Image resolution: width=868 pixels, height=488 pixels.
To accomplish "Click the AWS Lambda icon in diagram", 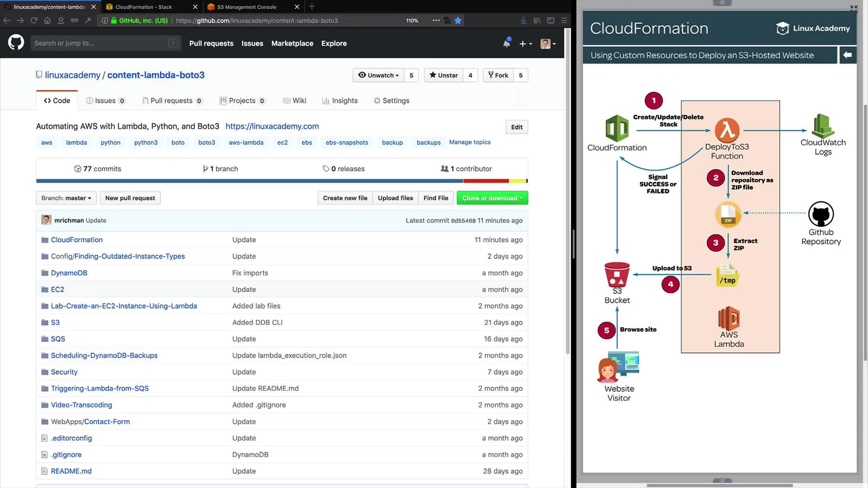I will pos(729,318).
